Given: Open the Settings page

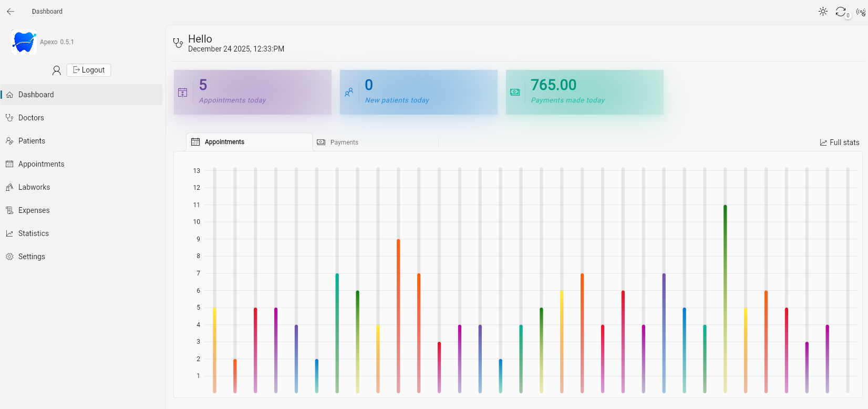Looking at the screenshot, I should (81, 257).
